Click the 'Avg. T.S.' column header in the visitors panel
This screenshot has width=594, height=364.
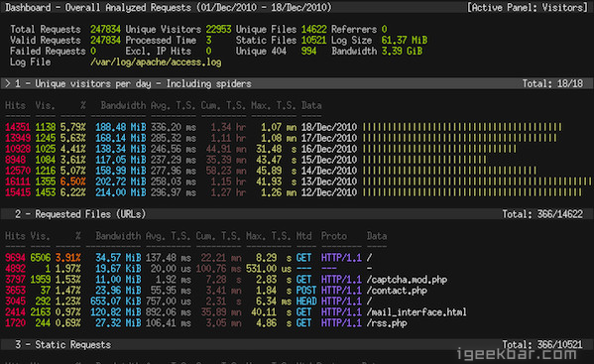point(174,105)
